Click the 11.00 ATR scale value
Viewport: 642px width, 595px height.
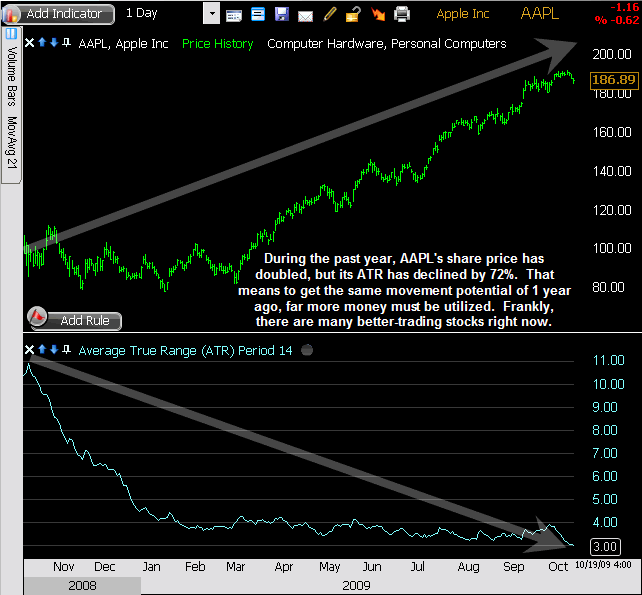(x=608, y=360)
